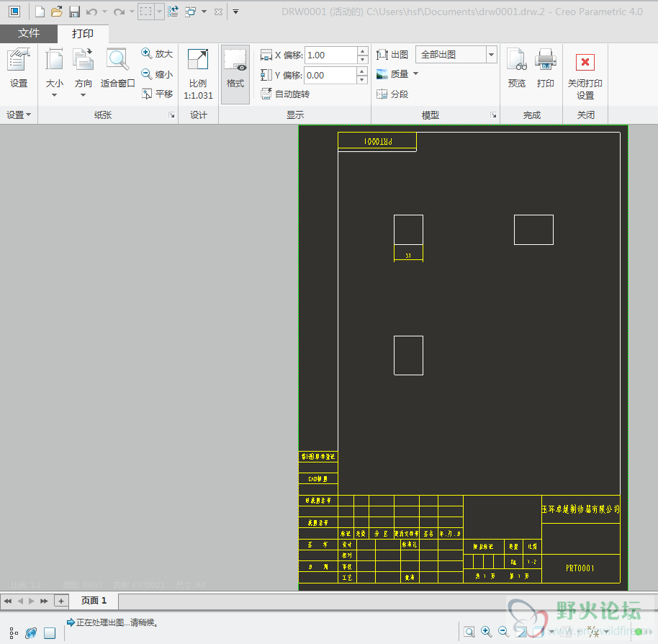
Task: Click Zoom In (放大)
Action: point(157,54)
